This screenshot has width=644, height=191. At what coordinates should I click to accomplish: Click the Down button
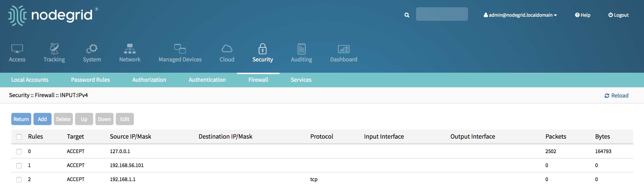coord(104,119)
